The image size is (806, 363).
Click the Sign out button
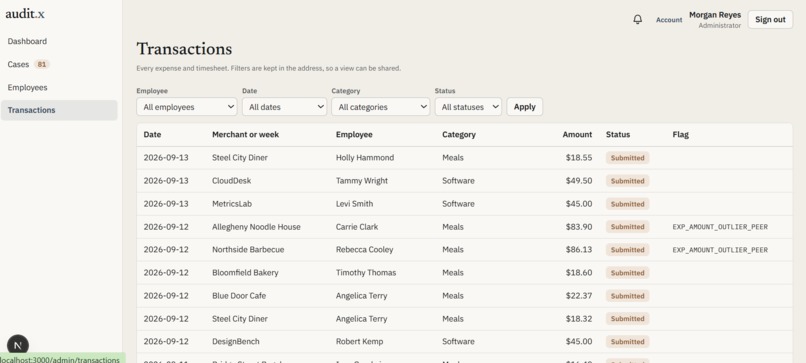click(x=770, y=20)
